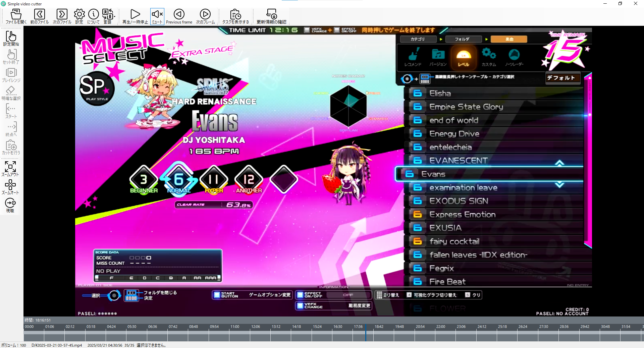Click 選択はできません status message
The image size is (644, 348).
tap(151, 345)
